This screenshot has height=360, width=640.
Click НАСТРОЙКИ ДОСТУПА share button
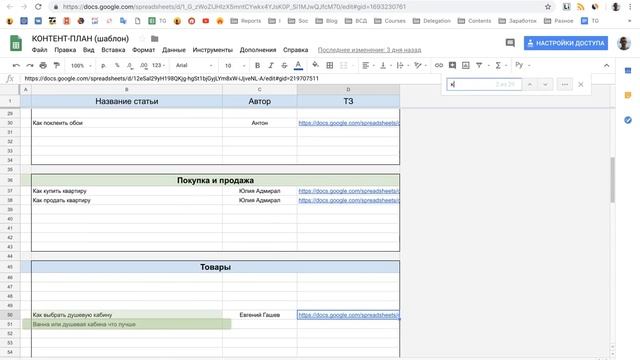point(566,43)
